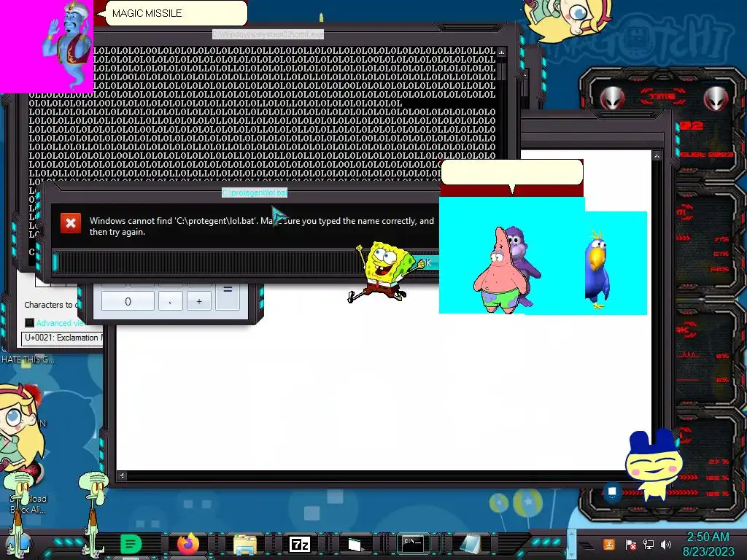
Task: Click scroll-up arrow in cmd window
Action: point(501,52)
